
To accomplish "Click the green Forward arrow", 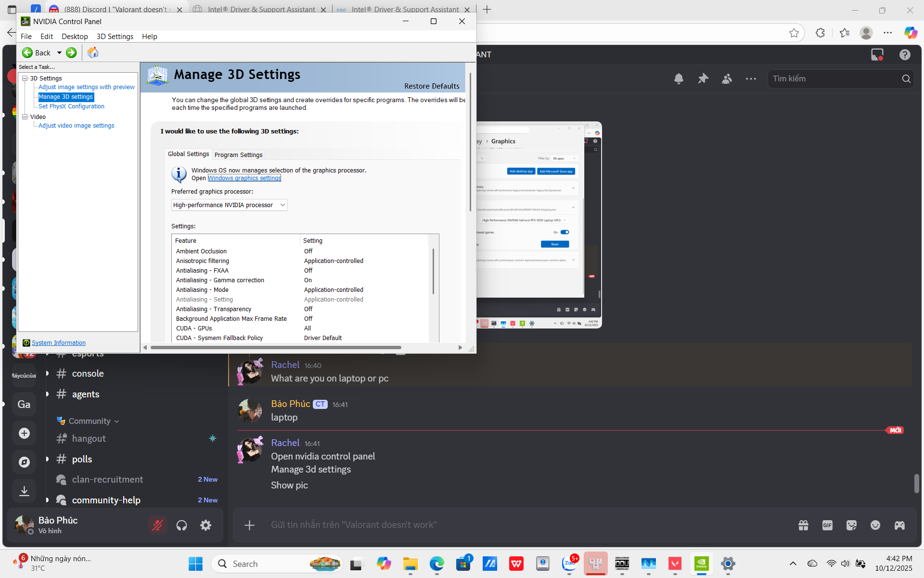I will pyautogui.click(x=71, y=53).
